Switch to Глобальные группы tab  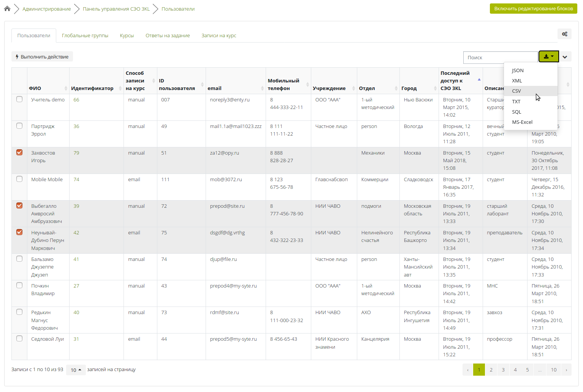(x=85, y=35)
